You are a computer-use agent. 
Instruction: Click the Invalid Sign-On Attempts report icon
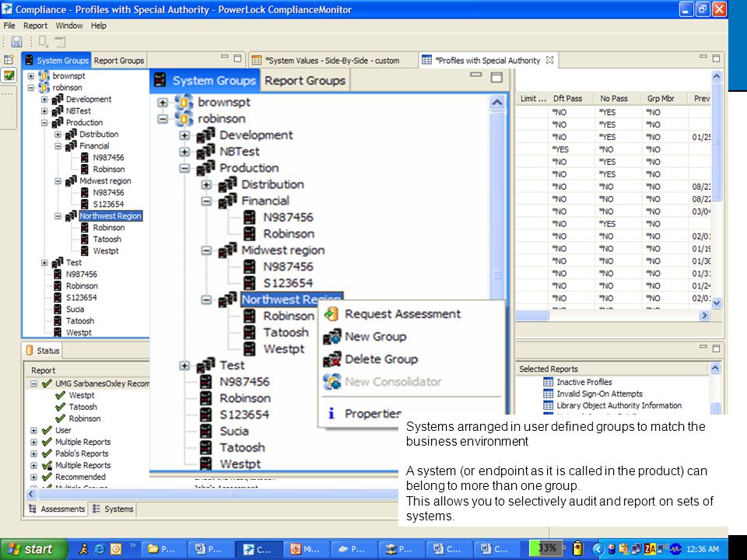(549, 394)
